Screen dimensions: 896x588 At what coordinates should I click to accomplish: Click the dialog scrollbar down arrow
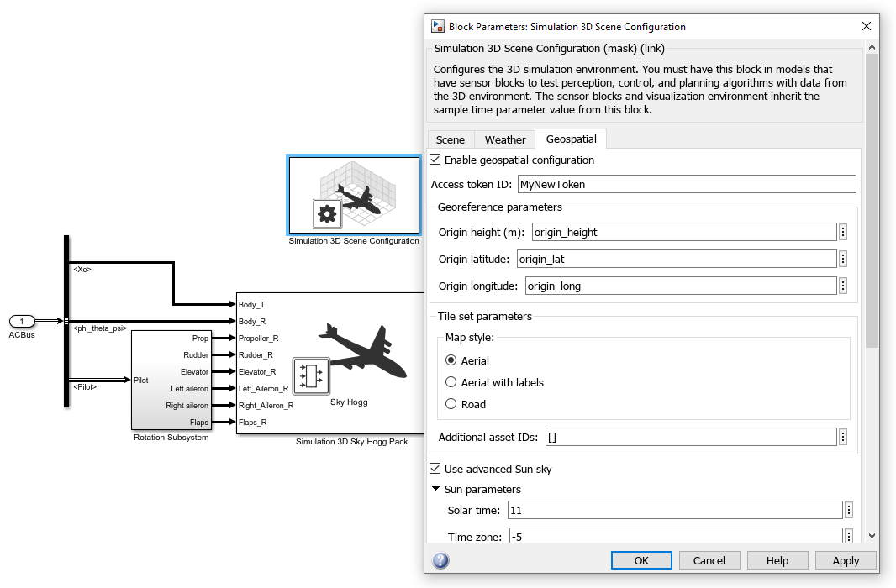point(872,535)
